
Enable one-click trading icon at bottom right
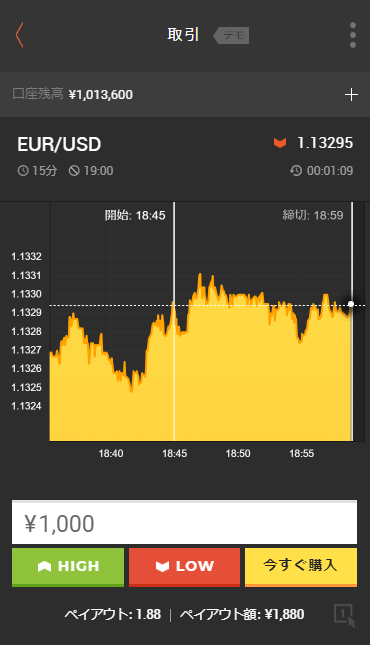tap(345, 615)
